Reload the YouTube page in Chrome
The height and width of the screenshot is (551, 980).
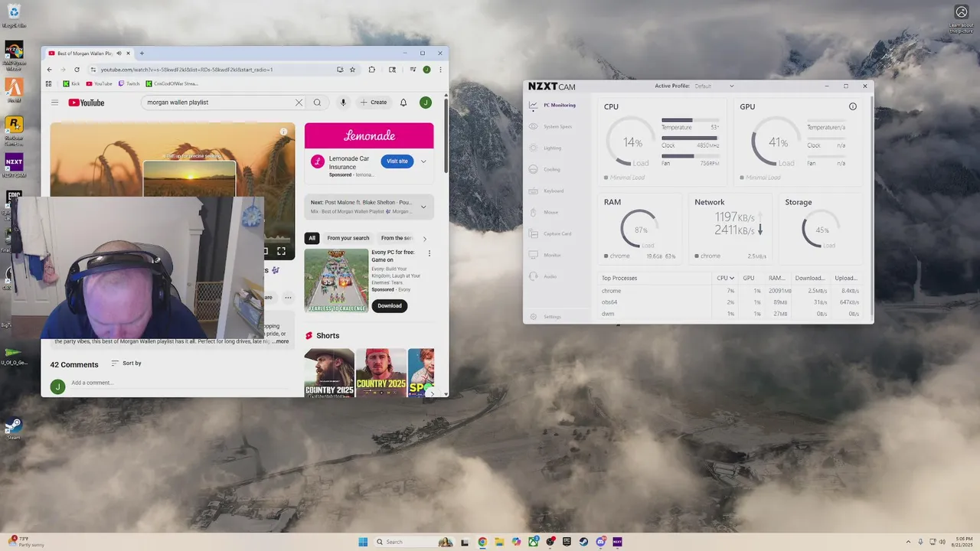click(x=77, y=70)
